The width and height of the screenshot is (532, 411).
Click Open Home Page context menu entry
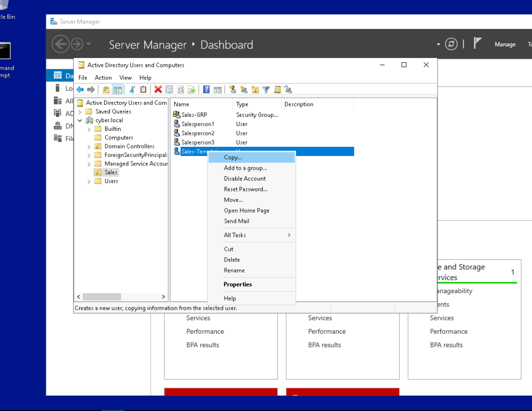pyautogui.click(x=251, y=210)
